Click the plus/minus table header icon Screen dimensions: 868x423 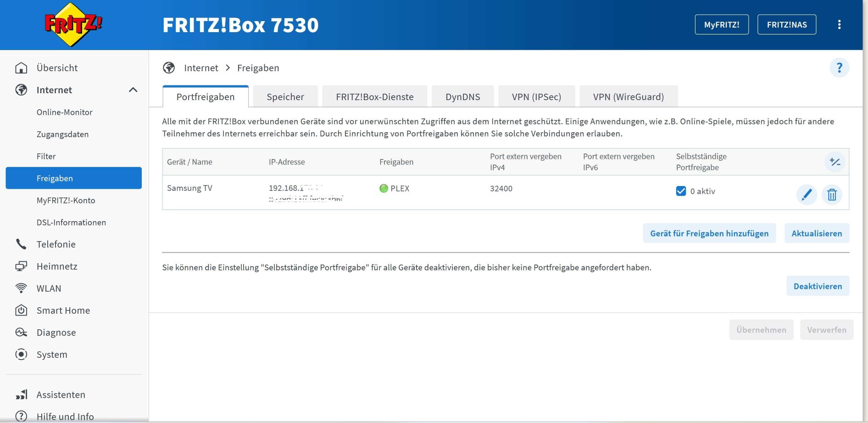pos(835,162)
